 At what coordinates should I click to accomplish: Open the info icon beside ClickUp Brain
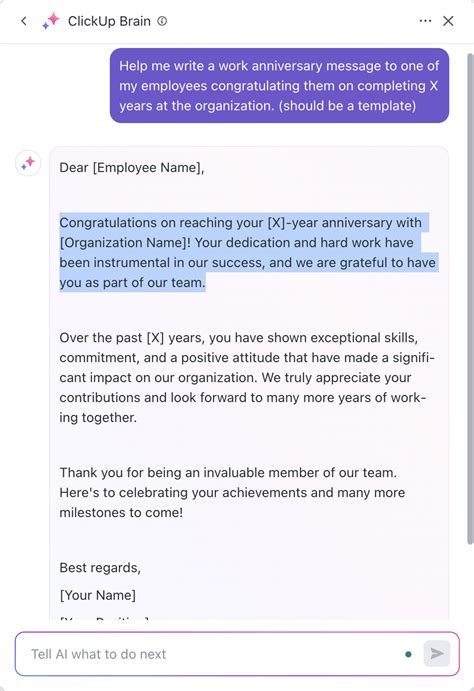(162, 21)
